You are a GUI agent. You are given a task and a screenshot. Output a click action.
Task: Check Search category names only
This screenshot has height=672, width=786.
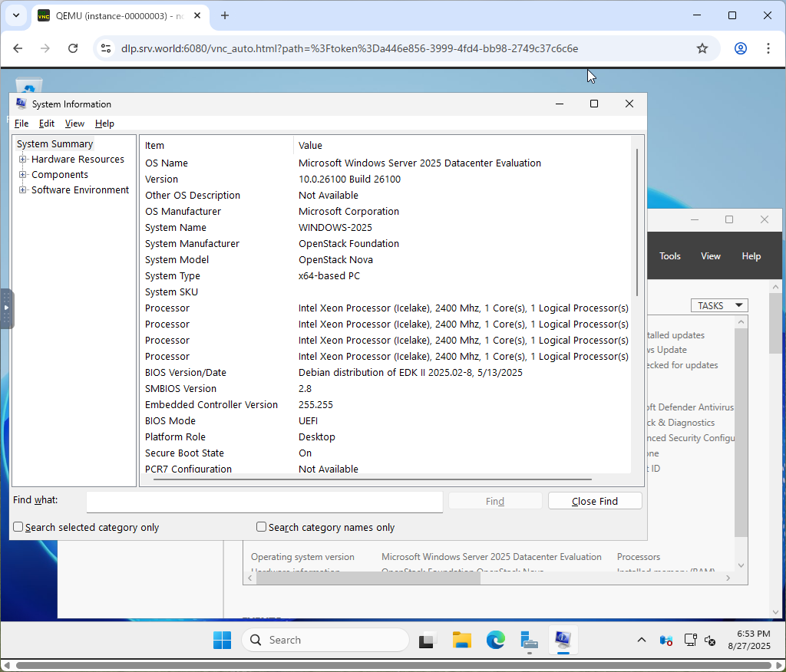pyautogui.click(x=262, y=527)
